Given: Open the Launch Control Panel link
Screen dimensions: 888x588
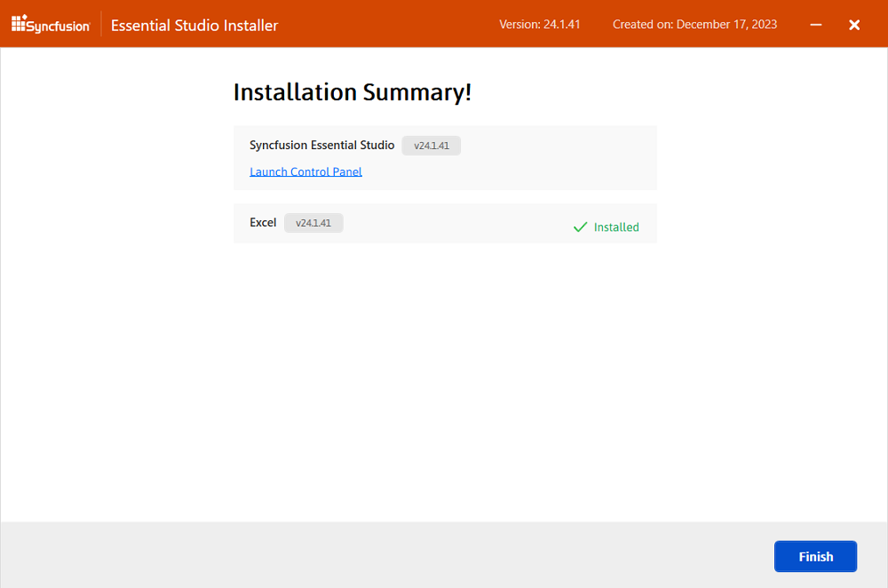Looking at the screenshot, I should tap(305, 171).
